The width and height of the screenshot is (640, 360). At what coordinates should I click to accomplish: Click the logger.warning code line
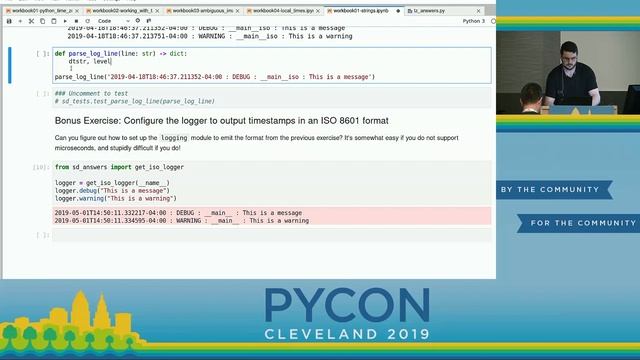pos(116,198)
